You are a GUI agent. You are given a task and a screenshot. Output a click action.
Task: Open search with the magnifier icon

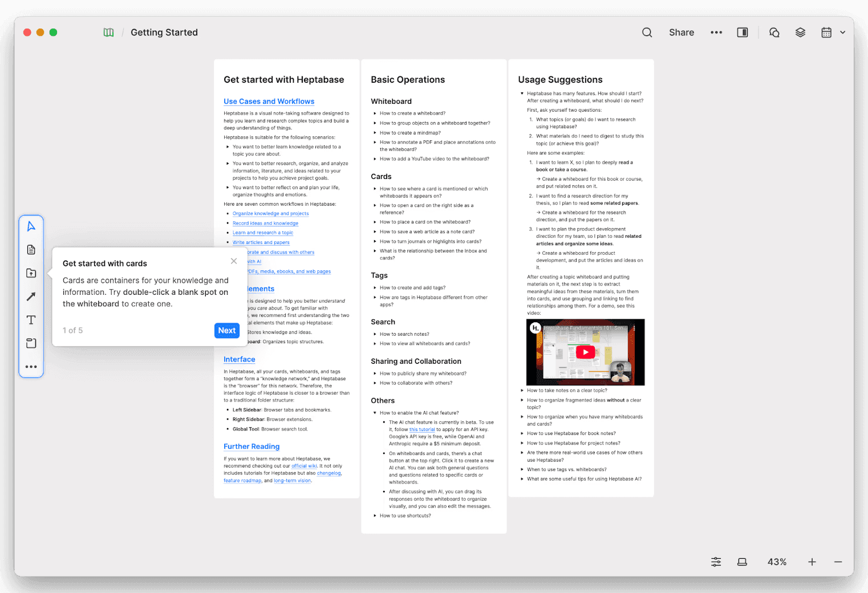(x=647, y=33)
